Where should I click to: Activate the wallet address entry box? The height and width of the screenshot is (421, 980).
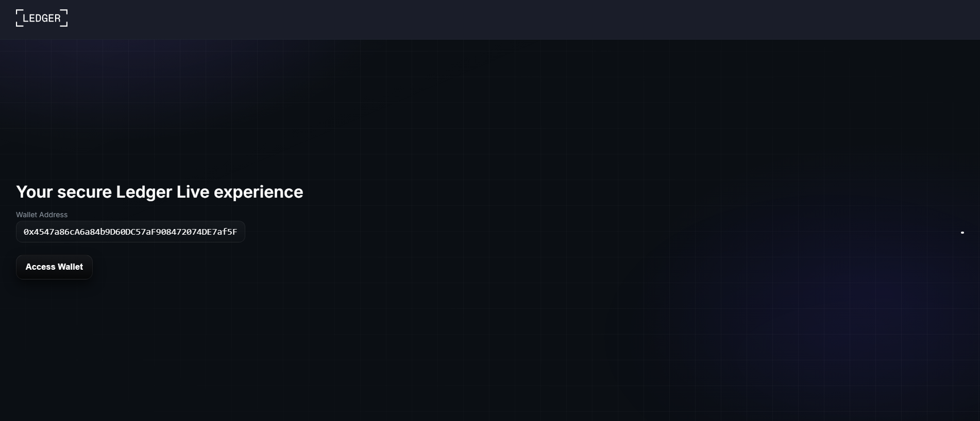130,232
